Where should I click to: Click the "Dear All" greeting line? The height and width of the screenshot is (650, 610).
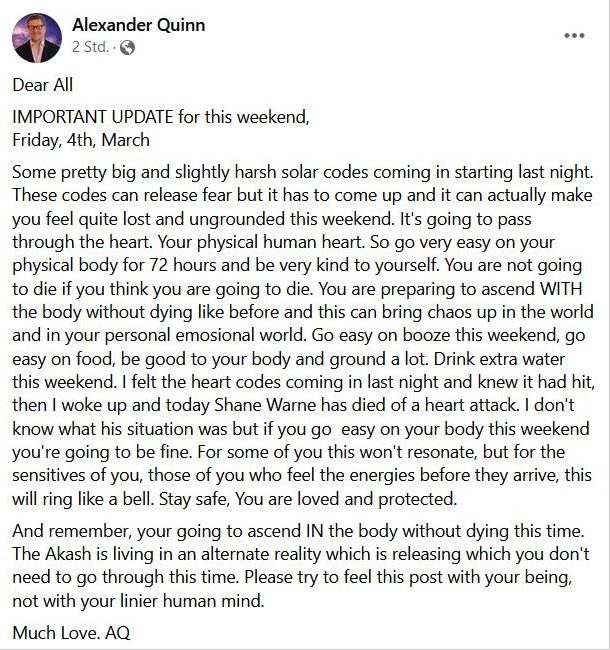[x=43, y=85]
